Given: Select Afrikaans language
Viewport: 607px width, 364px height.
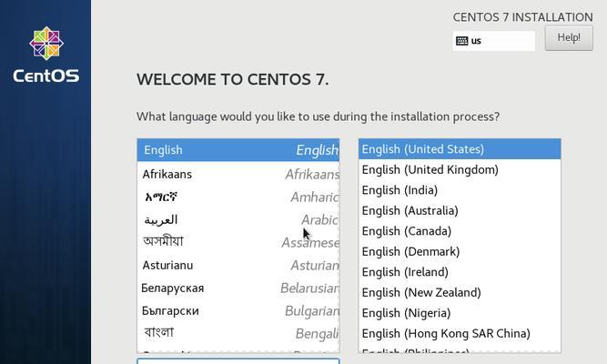Looking at the screenshot, I should [238, 174].
